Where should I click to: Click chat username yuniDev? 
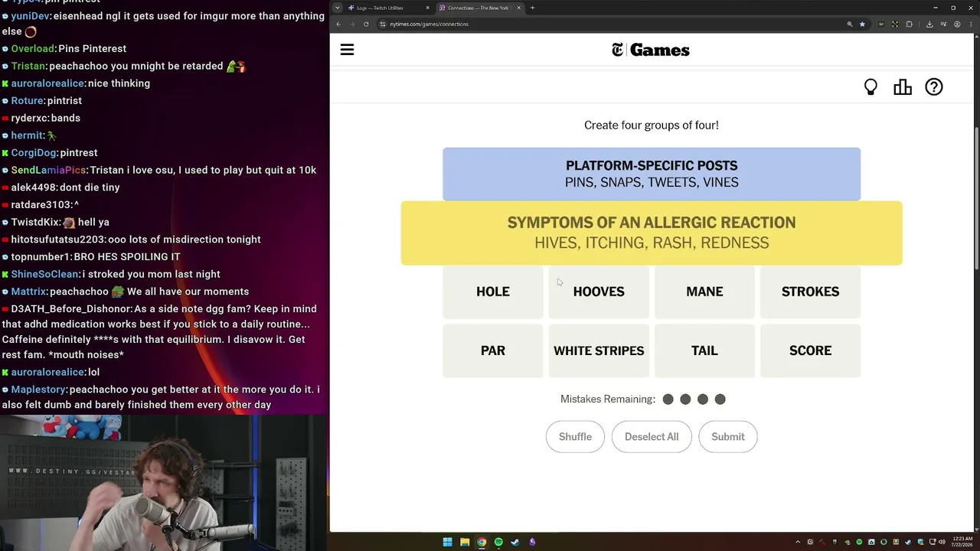(30, 16)
